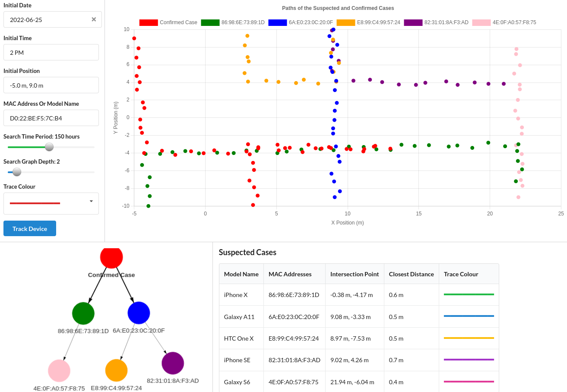Viewport: 567px width, 392px height.
Task: Click table MAC address 86:98:6E:73:89:1D cell
Action: pos(294,295)
